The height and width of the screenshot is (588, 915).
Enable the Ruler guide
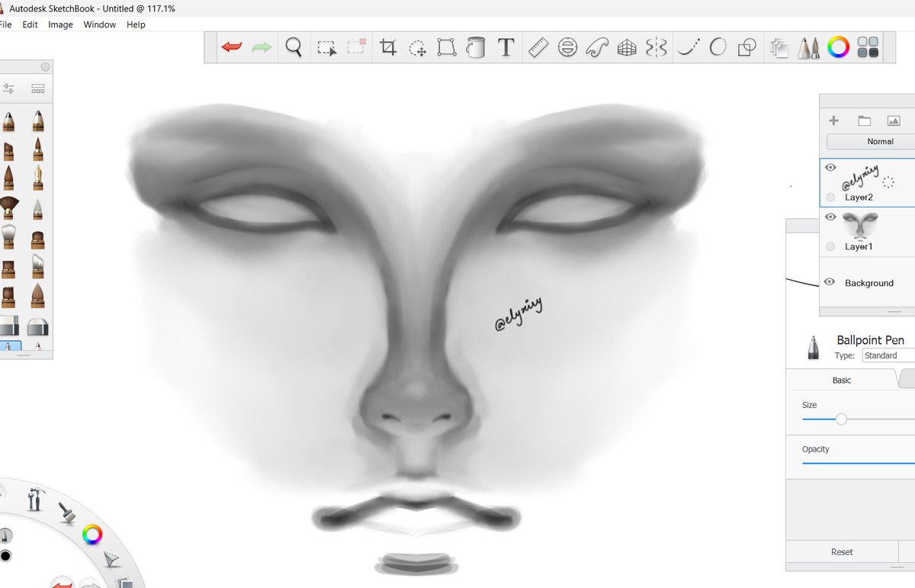[538, 47]
